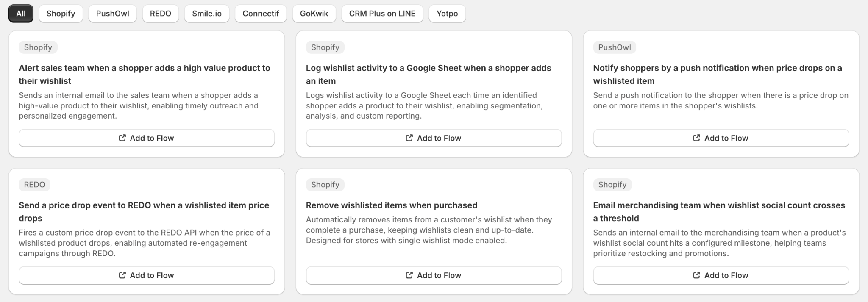Select the All filter tab
This screenshot has height=302, width=868.
tap(21, 14)
